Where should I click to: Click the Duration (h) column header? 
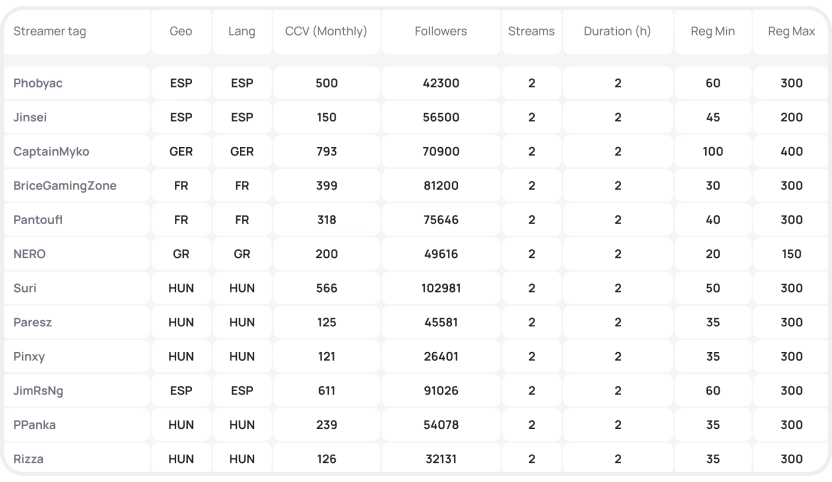617,31
